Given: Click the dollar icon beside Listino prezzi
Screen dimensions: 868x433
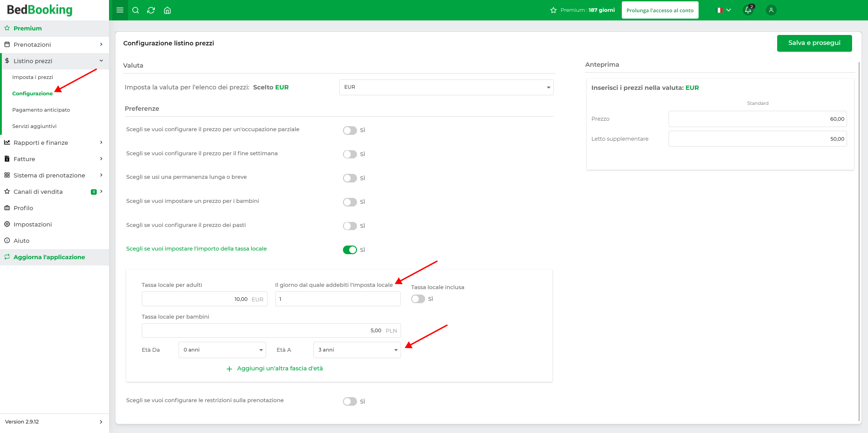Looking at the screenshot, I should (x=7, y=61).
